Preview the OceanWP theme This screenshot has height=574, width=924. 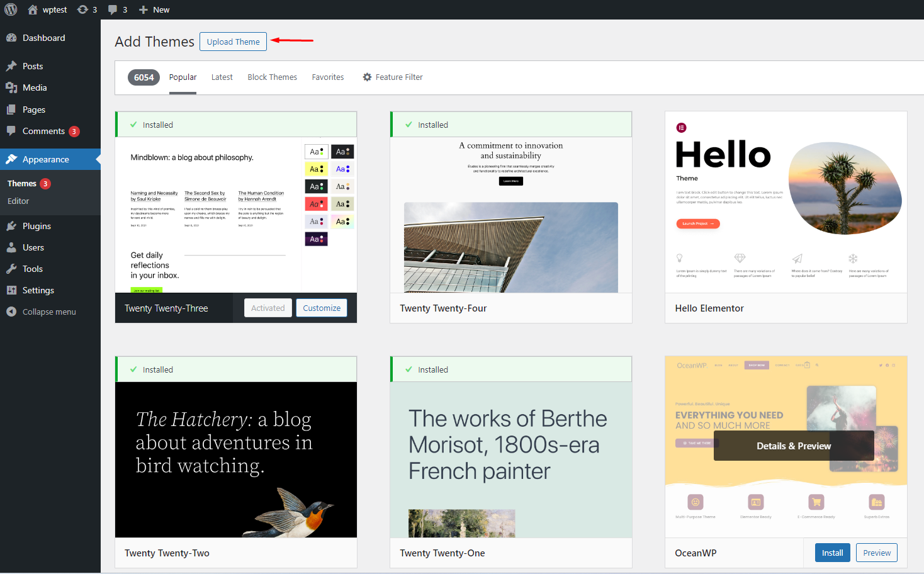tap(877, 553)
